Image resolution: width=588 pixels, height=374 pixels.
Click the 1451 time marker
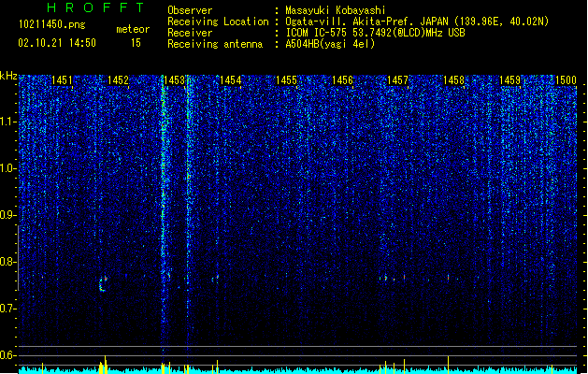pos(62,80)
